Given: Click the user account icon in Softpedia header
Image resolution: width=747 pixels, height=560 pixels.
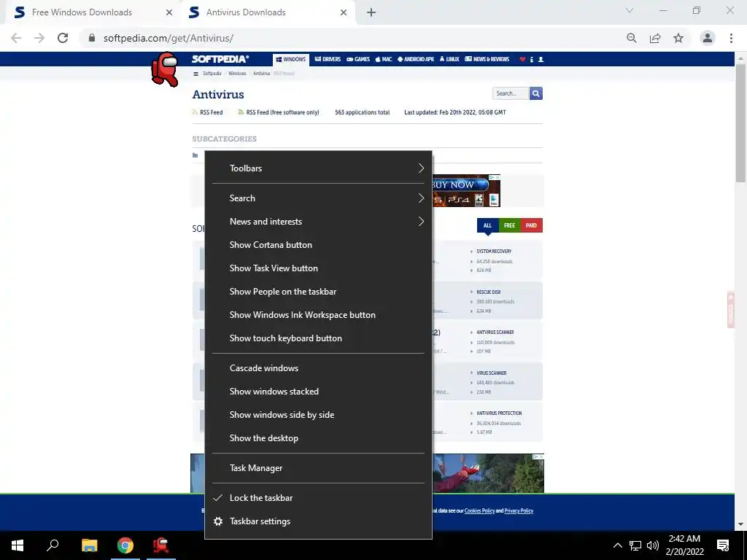Looking at the screenshot, I should pyautogui.click(x=541, y=60).
